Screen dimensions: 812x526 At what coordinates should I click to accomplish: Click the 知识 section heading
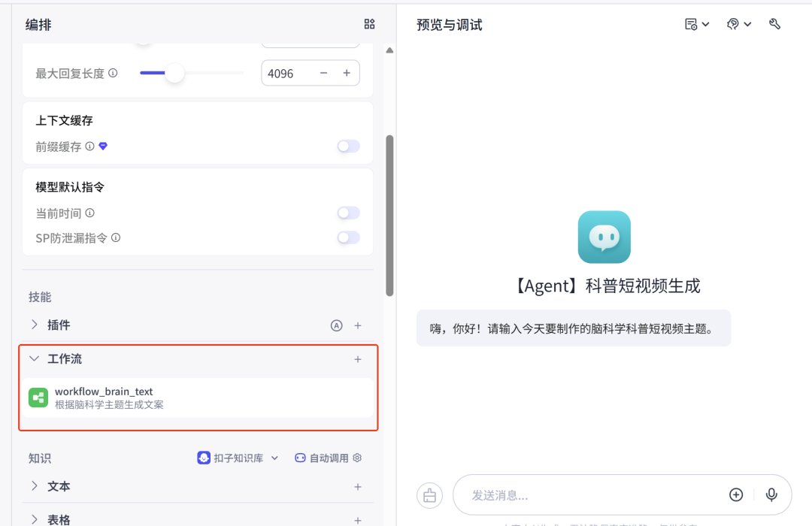click(40, 458)
